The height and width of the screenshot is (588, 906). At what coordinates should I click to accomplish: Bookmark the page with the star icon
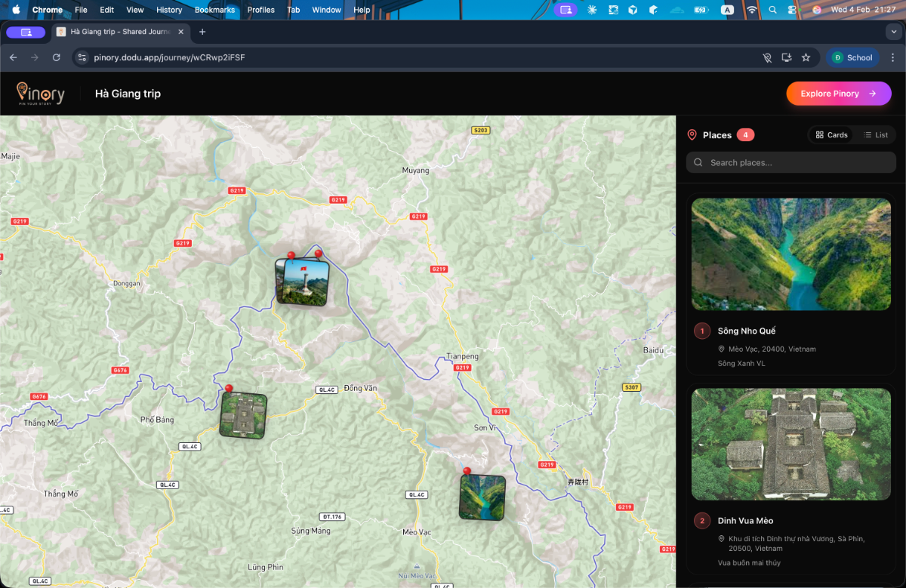(x=806, y=57)
